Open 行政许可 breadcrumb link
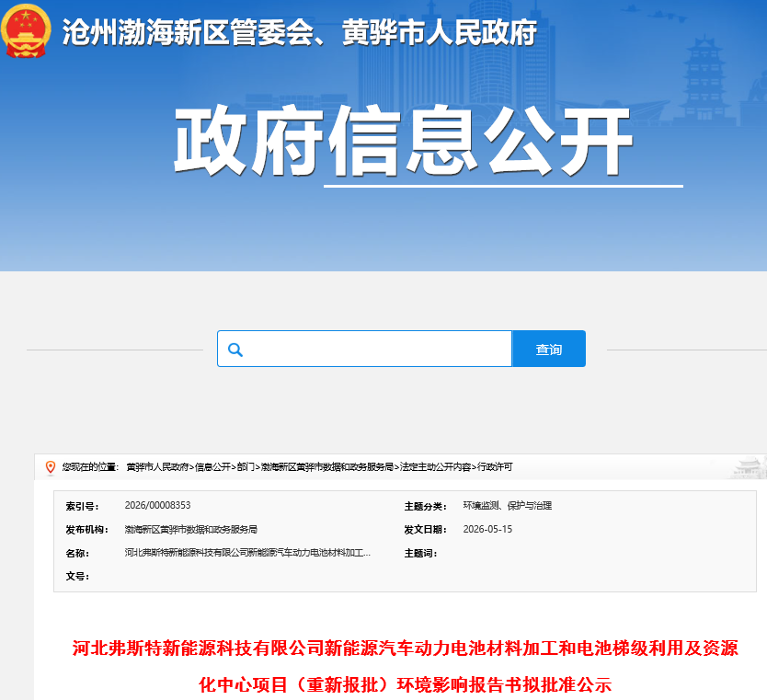Image resolution: width=767 pixels, height=700 pixels. click(495, 467)
